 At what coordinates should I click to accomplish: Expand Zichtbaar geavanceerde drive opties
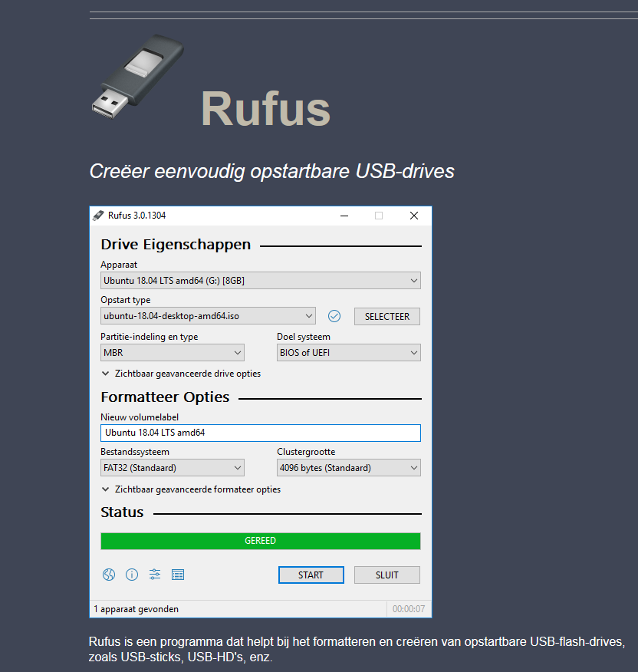tap(181, 374)
